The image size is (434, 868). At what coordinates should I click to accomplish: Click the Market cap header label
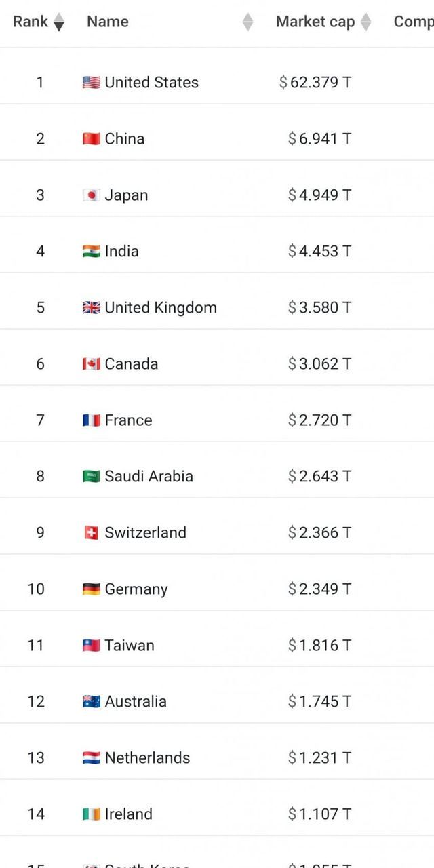[315, 22]
